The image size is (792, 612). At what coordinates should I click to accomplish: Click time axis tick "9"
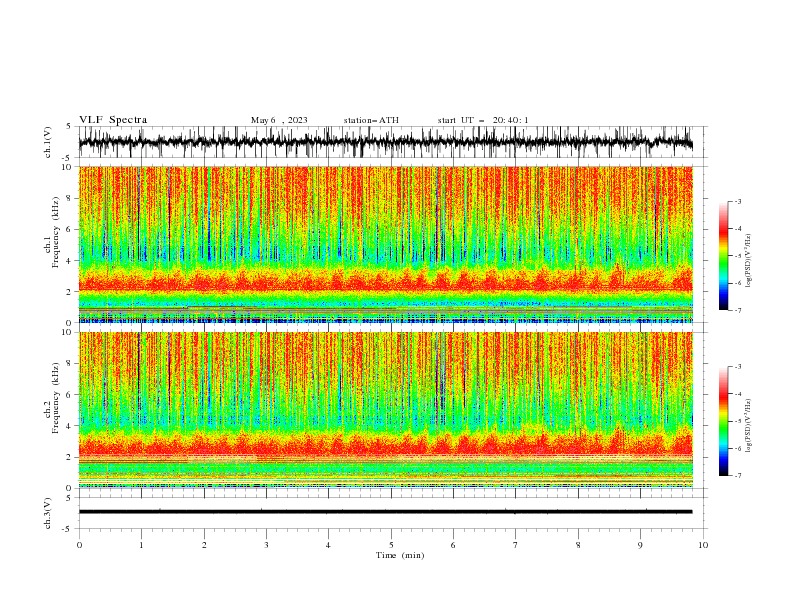click(640, 545)
